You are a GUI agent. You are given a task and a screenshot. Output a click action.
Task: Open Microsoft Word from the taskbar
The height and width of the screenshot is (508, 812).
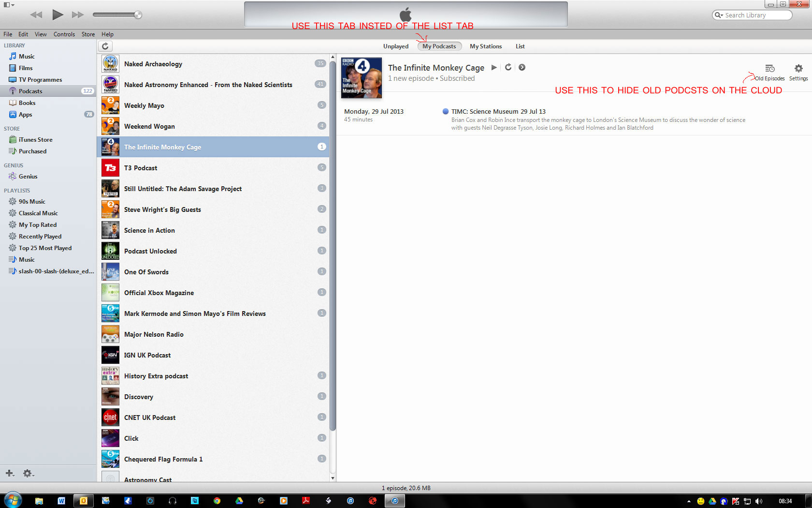coord(61,501)
